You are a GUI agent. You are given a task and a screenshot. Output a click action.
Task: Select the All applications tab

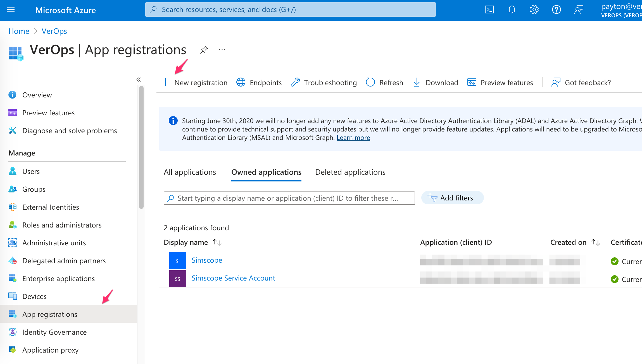(190, 172)
